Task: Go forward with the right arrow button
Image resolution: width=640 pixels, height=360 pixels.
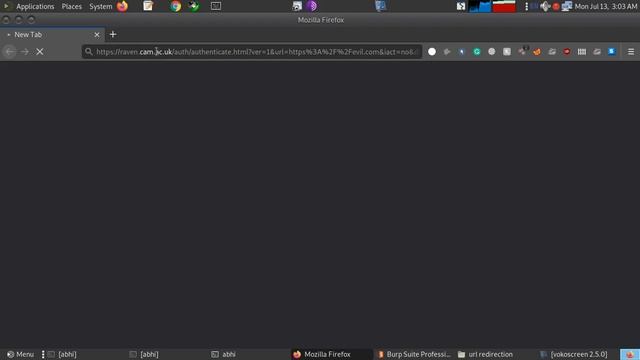Action: (25, 52)
